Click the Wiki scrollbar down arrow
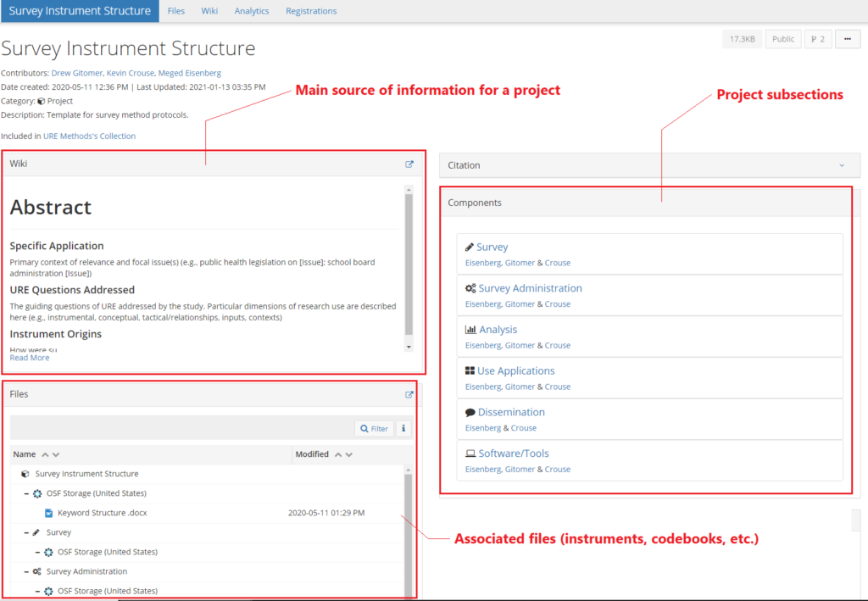The width and height of the screenshot is (868, 601). coord(409,347)
